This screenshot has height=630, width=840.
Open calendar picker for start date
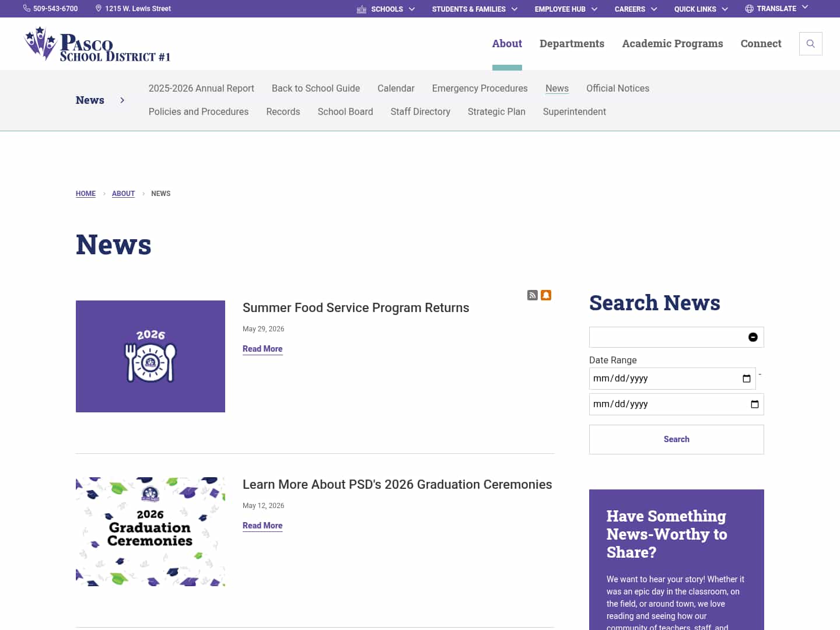click(747, 379)
